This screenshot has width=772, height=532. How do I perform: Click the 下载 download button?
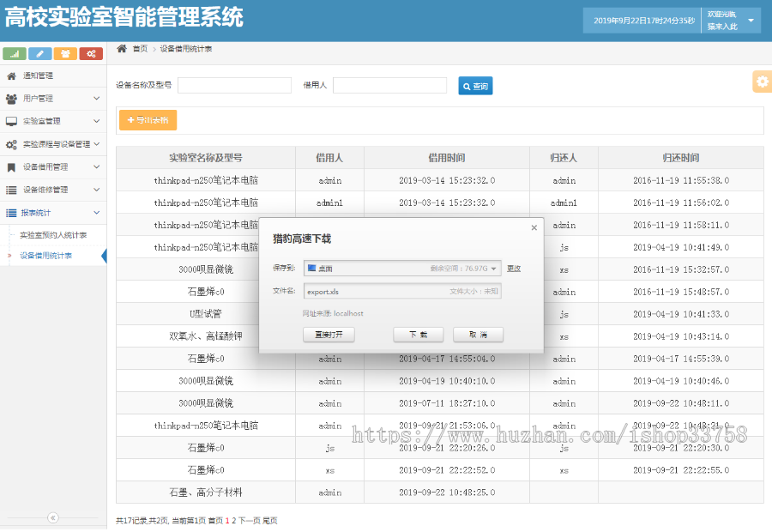(418, 334)
